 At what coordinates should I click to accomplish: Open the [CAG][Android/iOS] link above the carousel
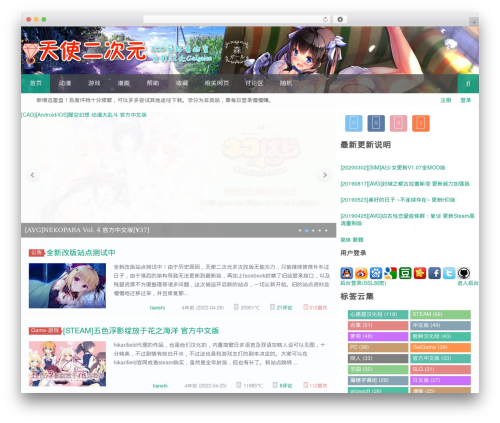coord(84,115)
